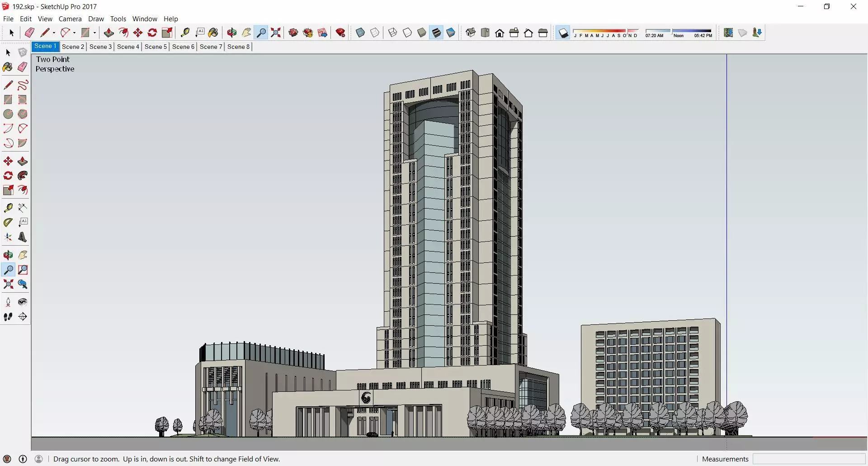Switch to Scene 5 tab
The width and height of the screenshot is (868, 466).
click(156, 47)
